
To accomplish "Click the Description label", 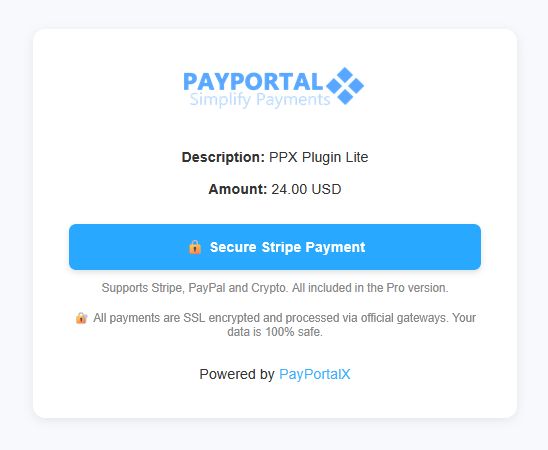I will (x=223, y=157).
